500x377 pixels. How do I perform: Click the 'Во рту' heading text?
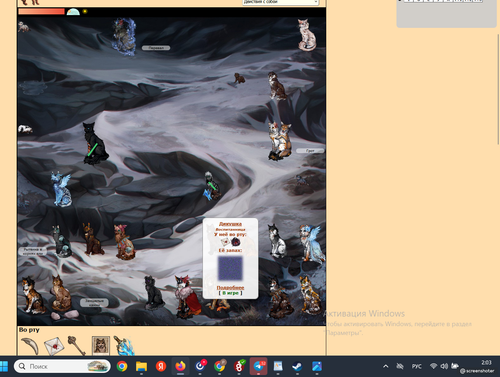coord(29,330)
